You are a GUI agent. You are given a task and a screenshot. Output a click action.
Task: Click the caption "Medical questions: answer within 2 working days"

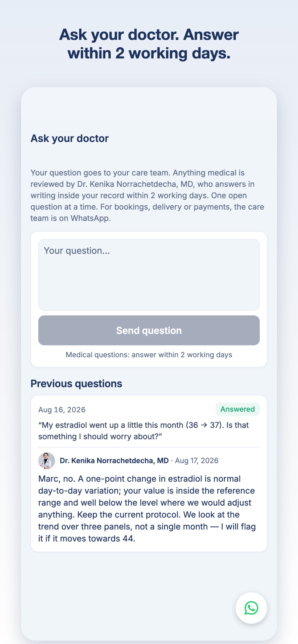pos(149,355)
